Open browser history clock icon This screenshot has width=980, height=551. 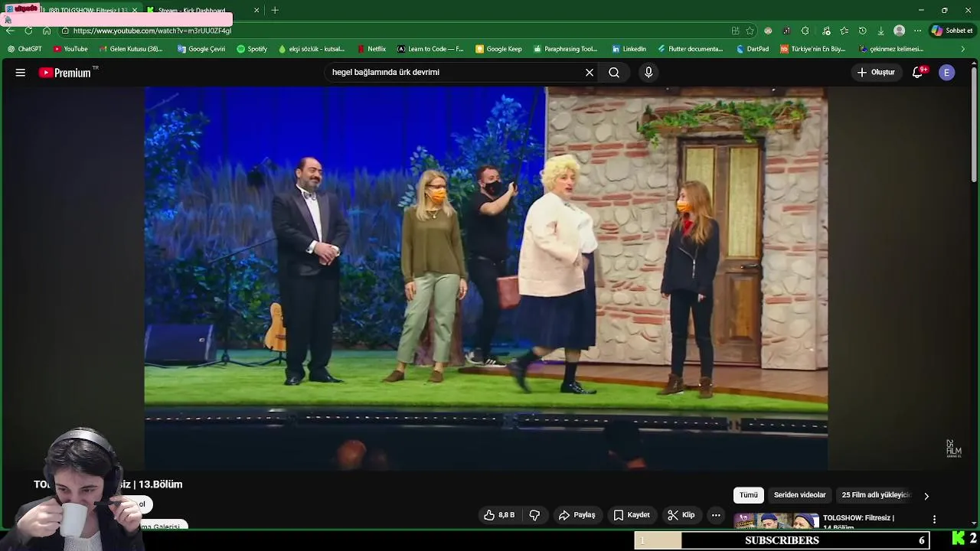coord(862,31)
